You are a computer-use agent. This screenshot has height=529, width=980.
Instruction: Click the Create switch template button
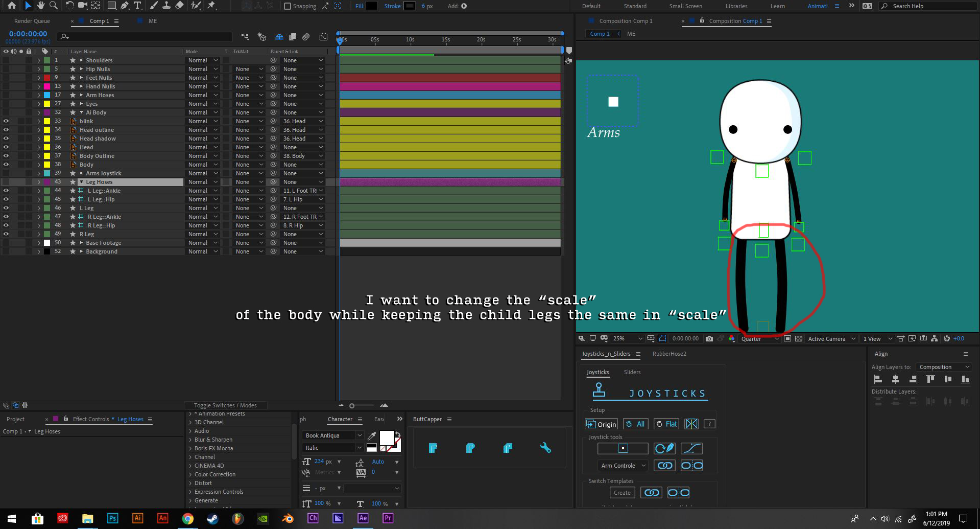click(x=622, y=493)
